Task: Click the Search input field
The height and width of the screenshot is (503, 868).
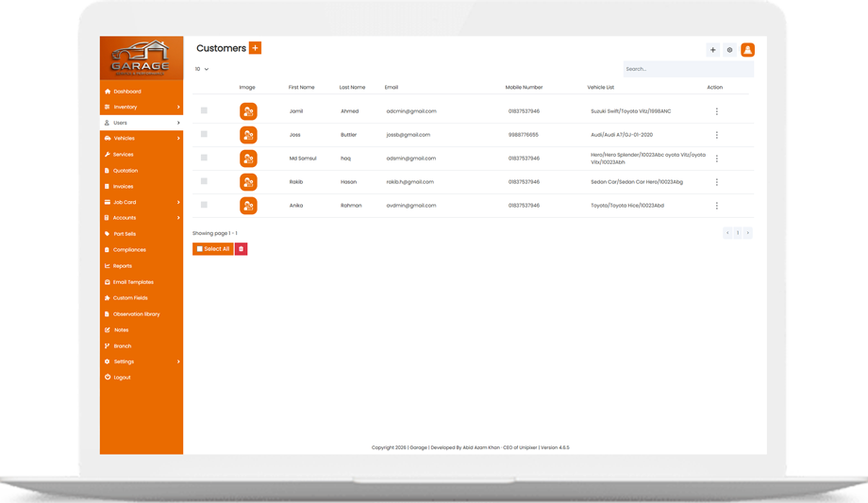Action: (x=688, y=69)
